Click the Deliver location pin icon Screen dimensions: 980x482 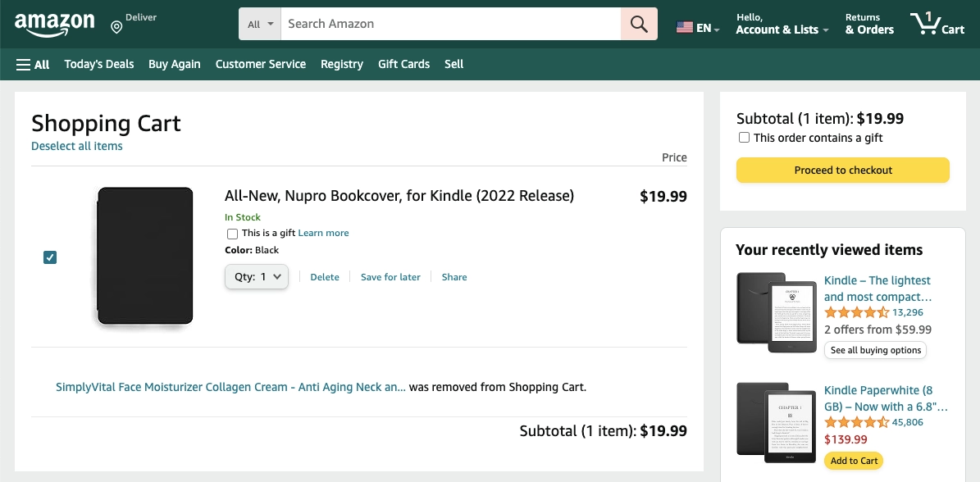pyautogui.click(x=115, y=26)
